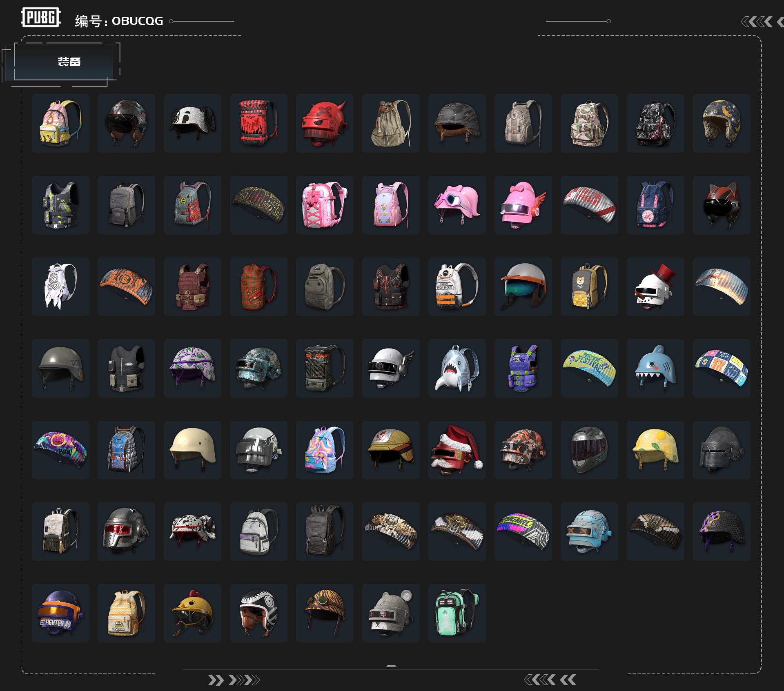Choose the pink helmet with heart goggles
The image size is (784, 691).
pos(457,205)
